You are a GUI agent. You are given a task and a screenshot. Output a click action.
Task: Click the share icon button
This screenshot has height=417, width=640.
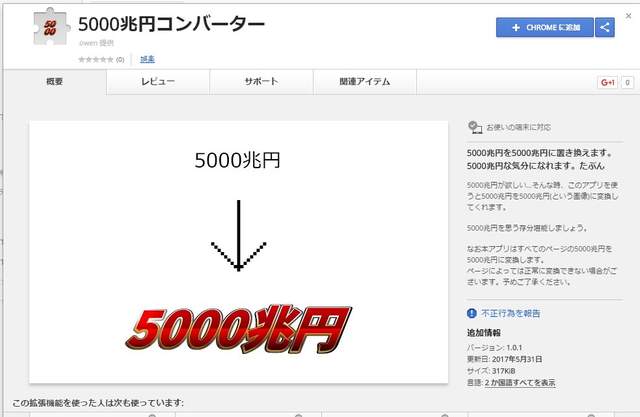coord(605,28)
